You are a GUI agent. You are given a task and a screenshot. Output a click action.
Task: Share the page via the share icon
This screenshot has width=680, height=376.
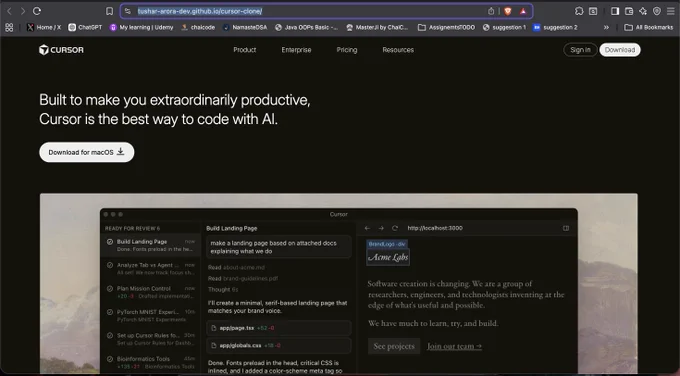point(491,11)
